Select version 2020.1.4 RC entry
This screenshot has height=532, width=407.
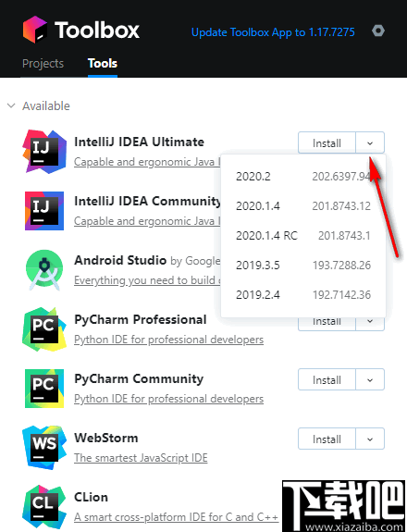pos(303,235)
